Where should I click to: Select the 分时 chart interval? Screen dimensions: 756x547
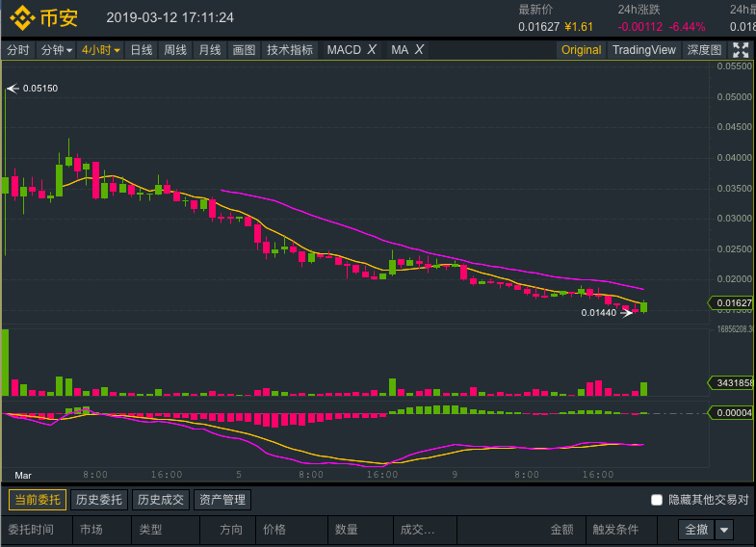coord(18,50)
